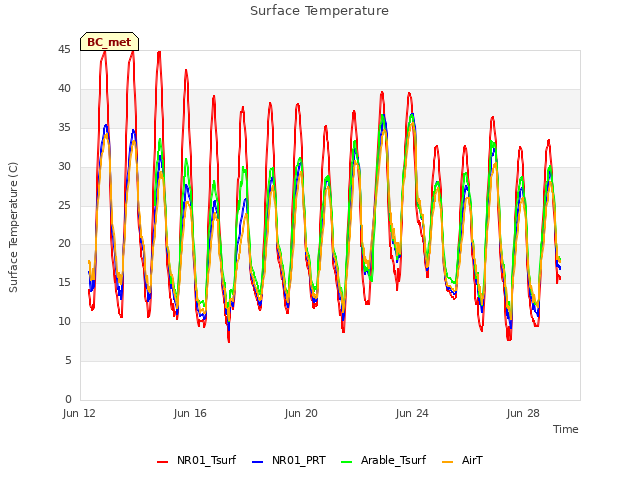Click the orange AirT legend color marker
Image resolution: width=640 pixels, height=480 pixels.
[x=448, y=462]
